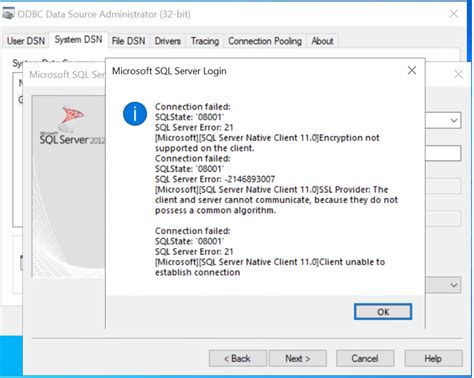Select the System DSN tab
Image resolution: width=474 pixels, height=378 pixels.
point(78,40)
